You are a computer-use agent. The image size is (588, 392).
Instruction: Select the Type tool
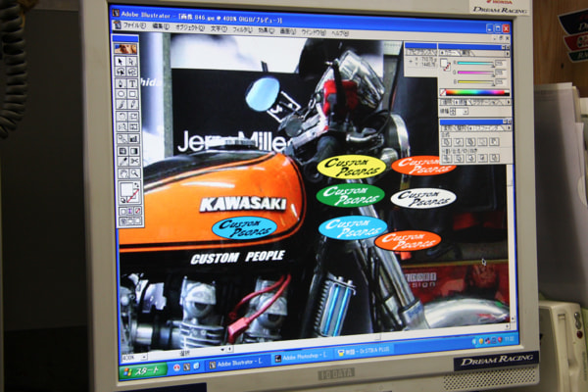coord(132,83)
